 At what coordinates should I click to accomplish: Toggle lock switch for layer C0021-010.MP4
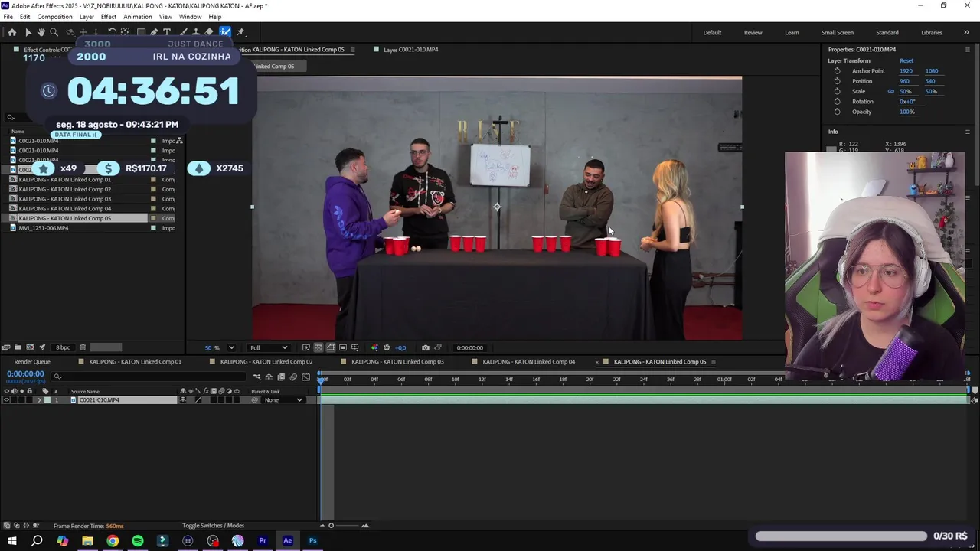tap(29, 400)
